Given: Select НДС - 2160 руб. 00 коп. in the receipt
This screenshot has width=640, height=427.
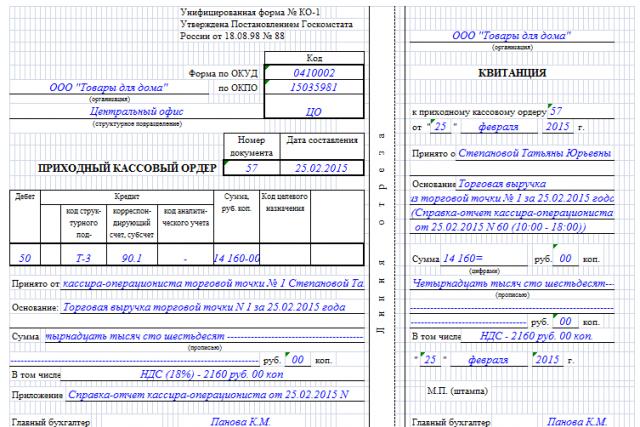Looking at the screenshot, I should tap(536, 336).
